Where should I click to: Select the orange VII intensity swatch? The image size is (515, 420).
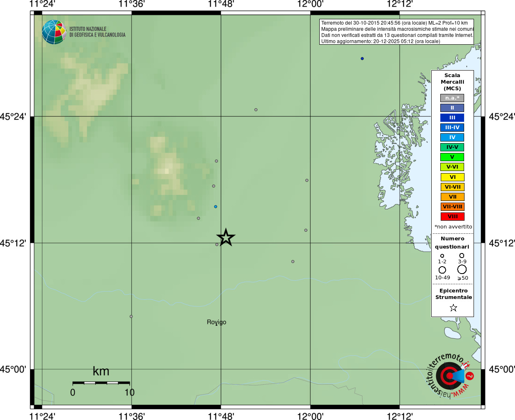452,197
